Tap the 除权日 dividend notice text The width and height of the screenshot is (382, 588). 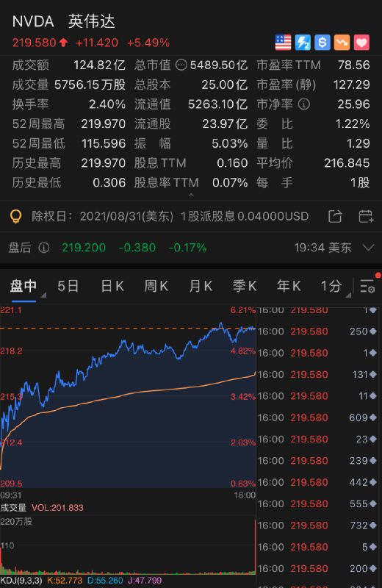170,216
